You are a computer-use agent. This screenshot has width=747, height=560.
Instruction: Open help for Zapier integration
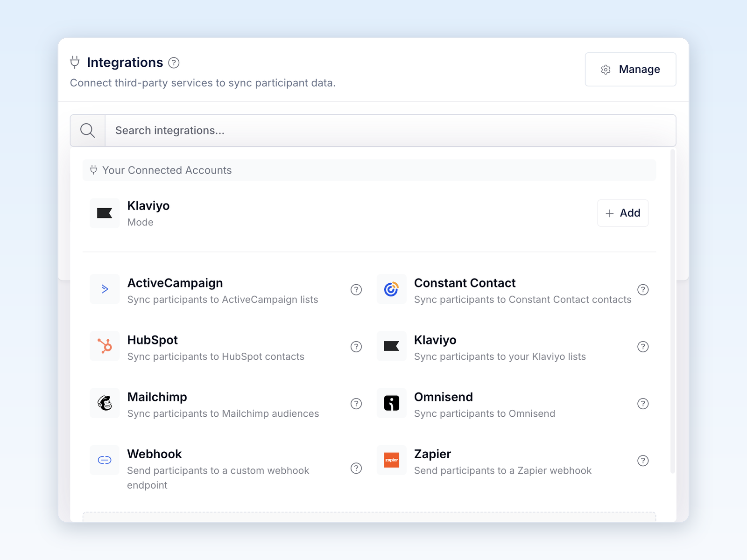pyautogui.click(x=643, y=461)
